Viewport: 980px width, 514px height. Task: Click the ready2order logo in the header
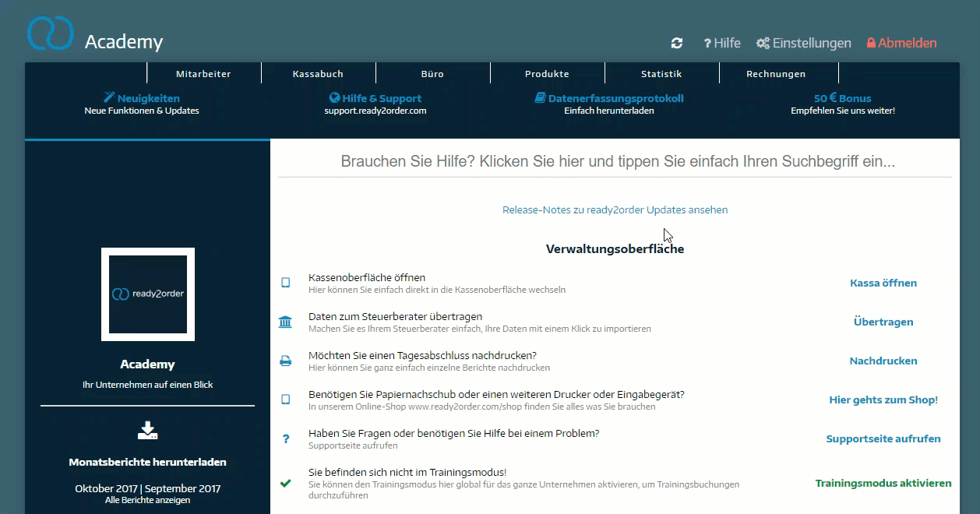click(x=51, y=33)
